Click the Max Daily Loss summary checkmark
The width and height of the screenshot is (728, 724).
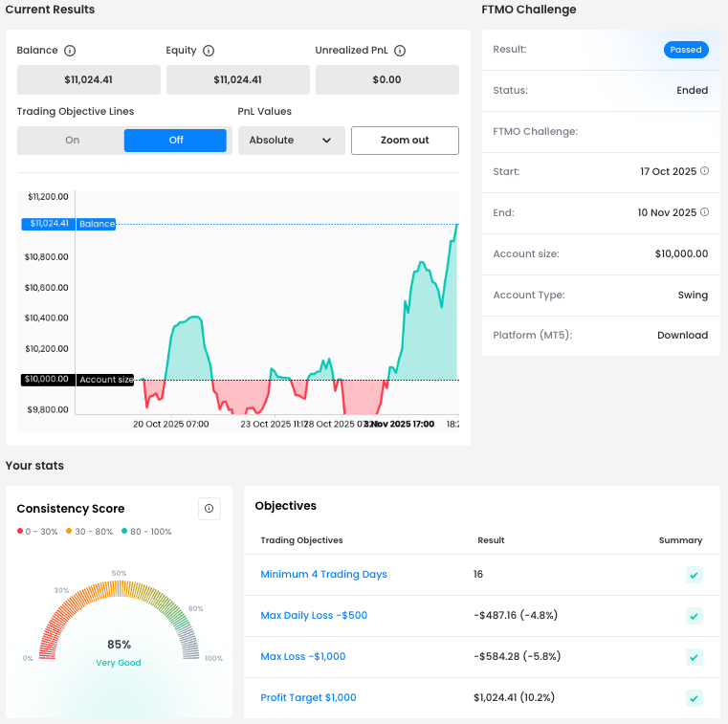click(x=695, y=616)
